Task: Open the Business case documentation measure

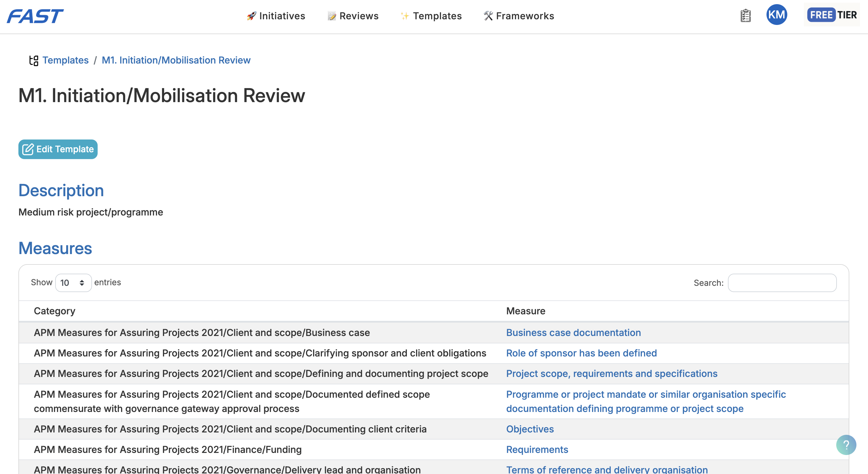Action: point(573,332)
